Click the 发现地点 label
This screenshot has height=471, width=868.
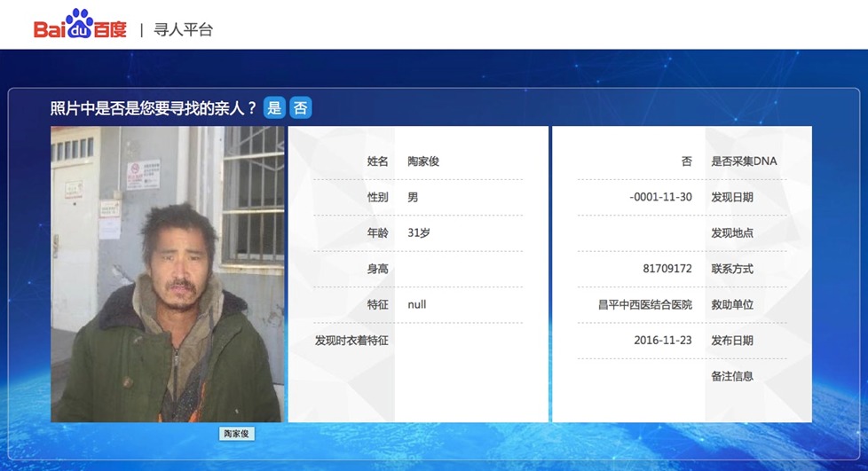click(732, 232)
